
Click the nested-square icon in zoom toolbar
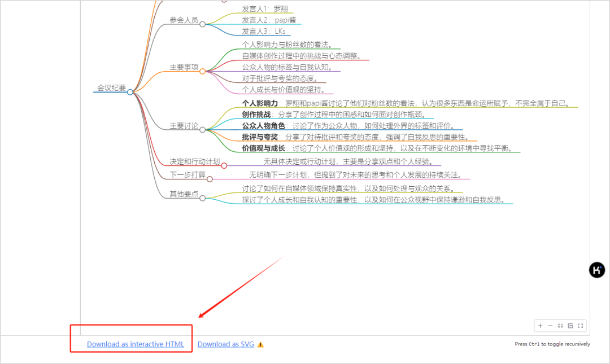click(570, 326)
